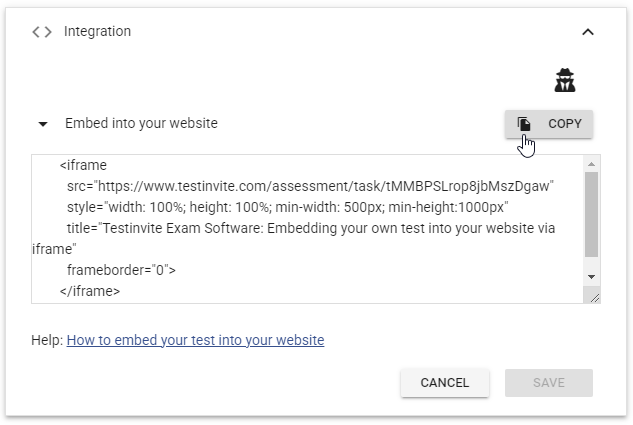Click the code box scrollbar thumb

point(591,214)
